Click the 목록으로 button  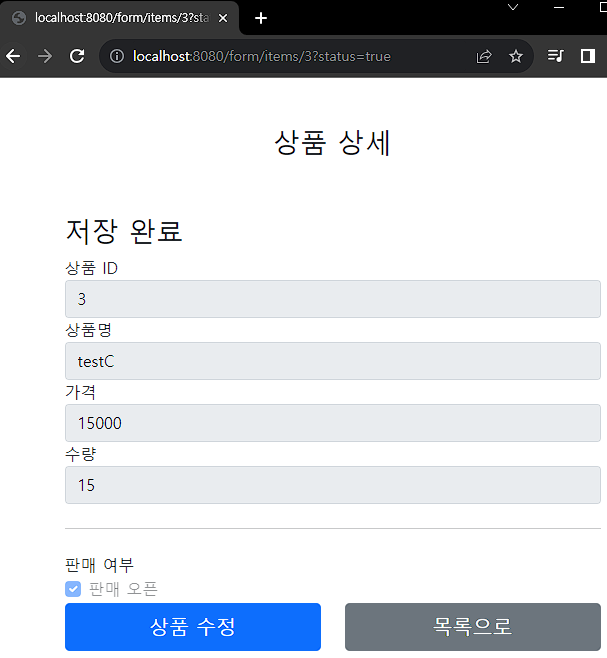pyautogui.click(x=473, y=627)
